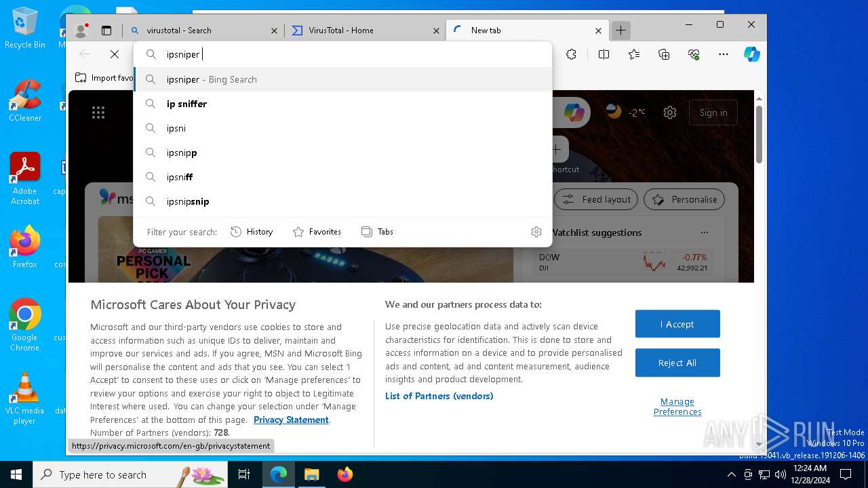Toggle Split screen view
Viewport: 868px width, 488px height.
click(x=604, y=54)
